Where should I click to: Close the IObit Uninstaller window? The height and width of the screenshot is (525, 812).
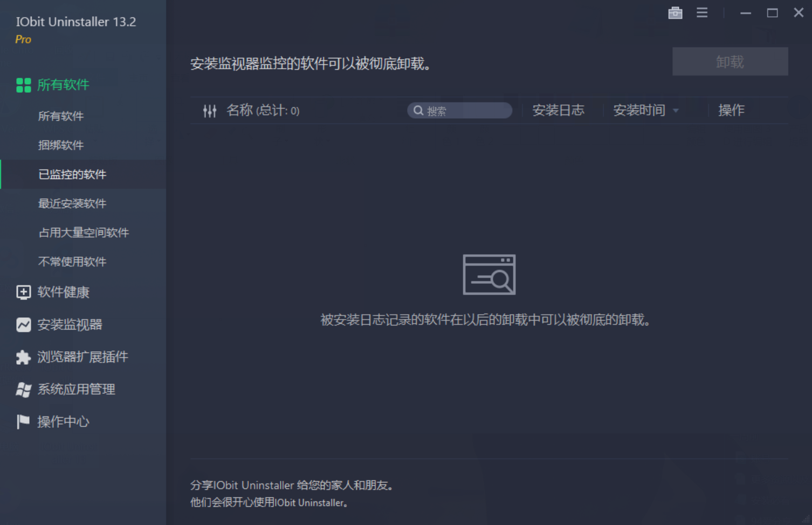(799, 12)
